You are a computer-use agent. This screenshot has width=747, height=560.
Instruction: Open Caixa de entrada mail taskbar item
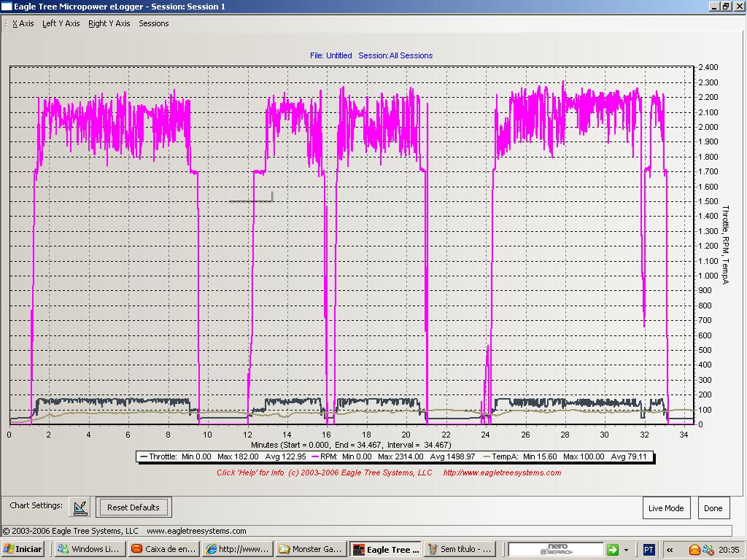pyautogui.click(x=162, y=549)
